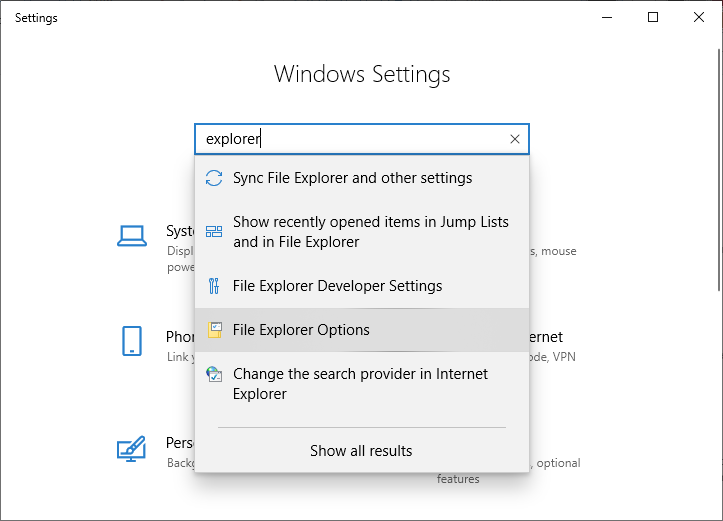Image resolution: width=723 pixels, height=521 pixels.
Task: Click the developer tools icon for File Explorer
Action: pyautogui.click(x=214, y=286)
